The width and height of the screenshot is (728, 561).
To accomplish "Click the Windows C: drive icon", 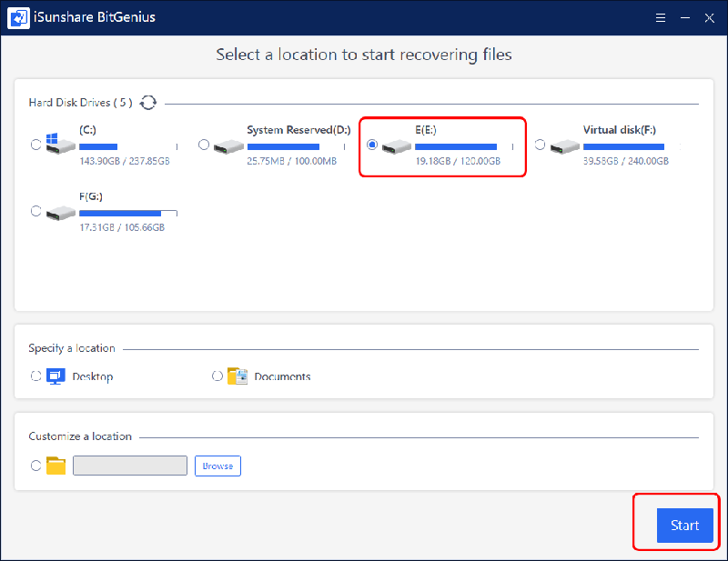I will click(60, 145).
